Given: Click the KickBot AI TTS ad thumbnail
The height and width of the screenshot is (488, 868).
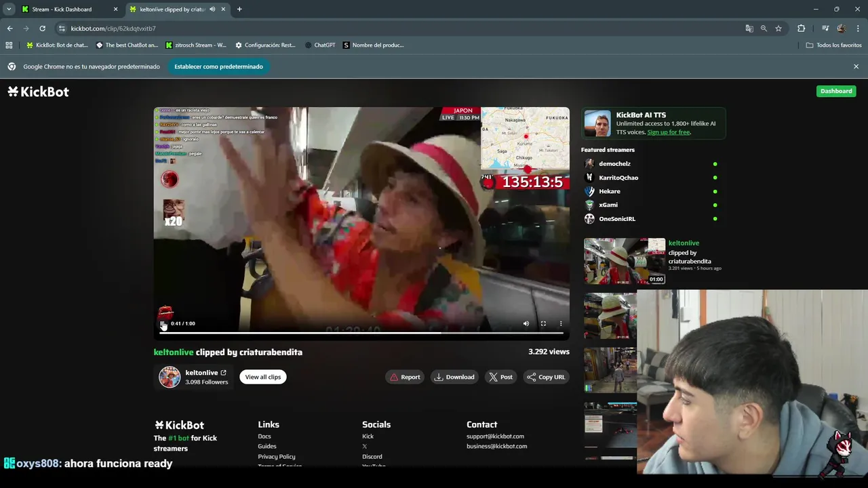Looking at the screenshot, I should click(597, 123).
